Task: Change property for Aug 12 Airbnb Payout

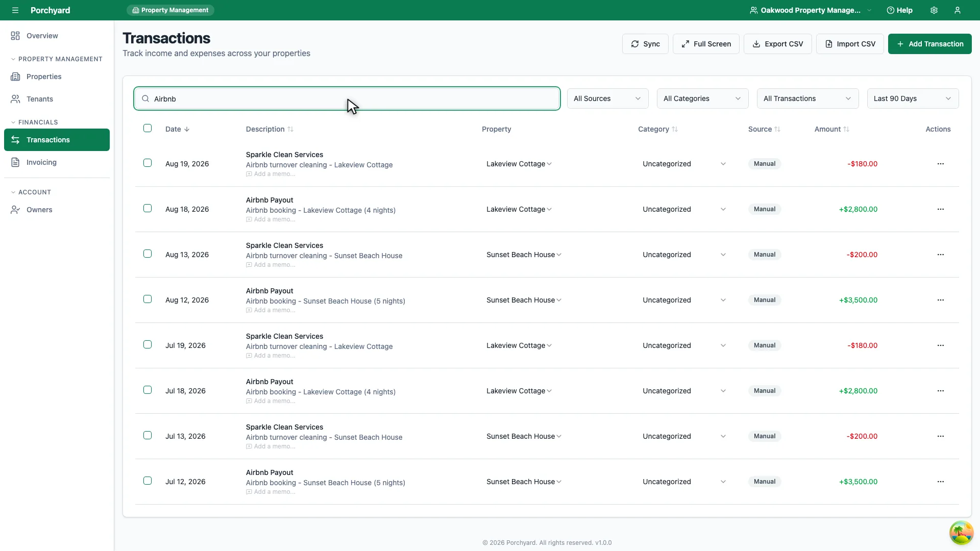Action: pyautogui.click(x=524, y=300)
